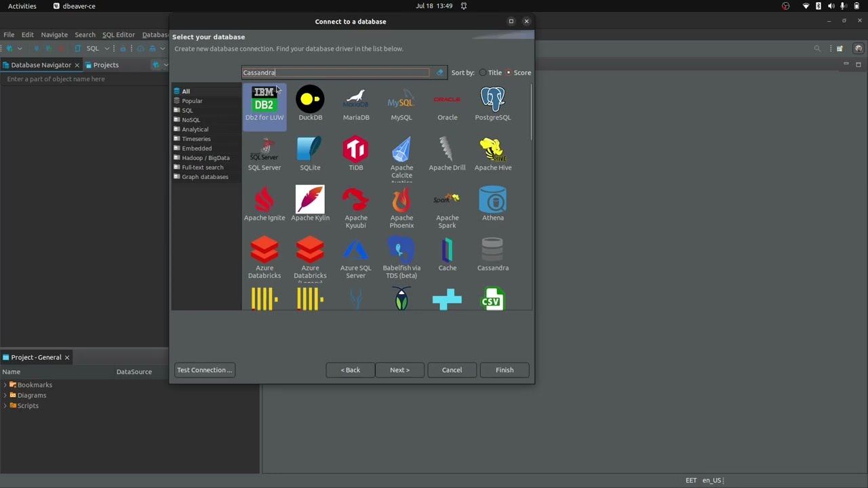Select the Db2 for LUW driver icon
This screenshot has height=488, width=868.
264,100
